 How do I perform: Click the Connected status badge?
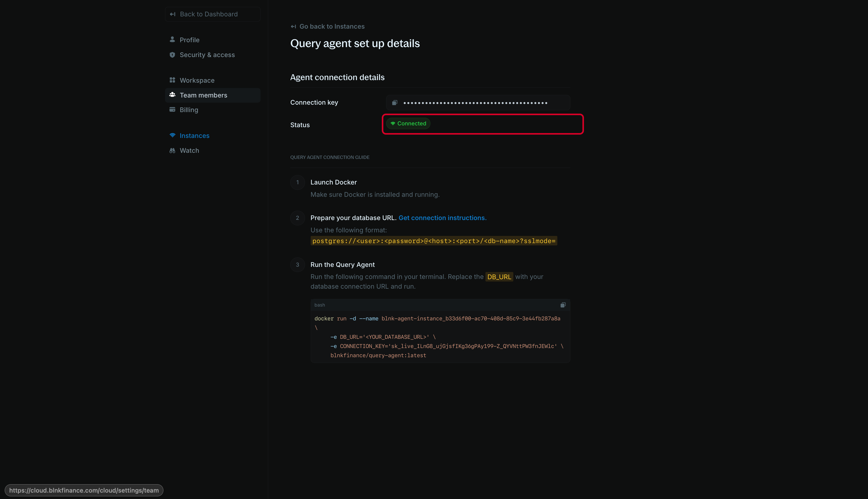coord(408,123)
